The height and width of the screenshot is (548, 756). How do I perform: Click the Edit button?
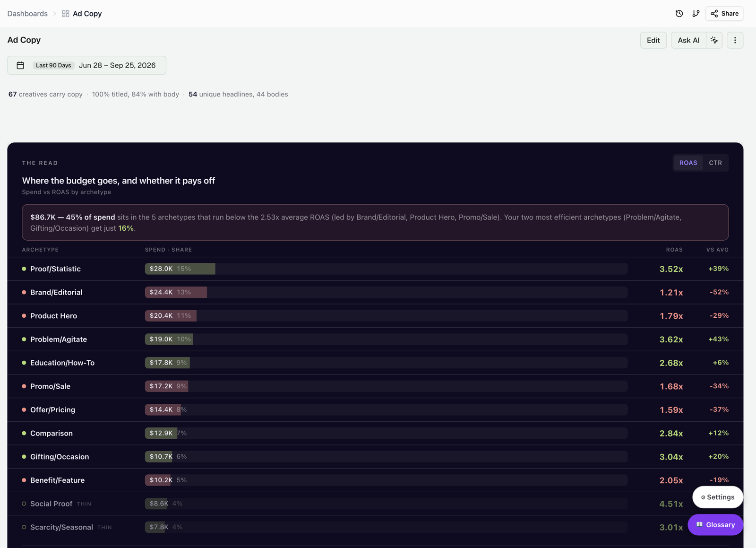(653, 40)
